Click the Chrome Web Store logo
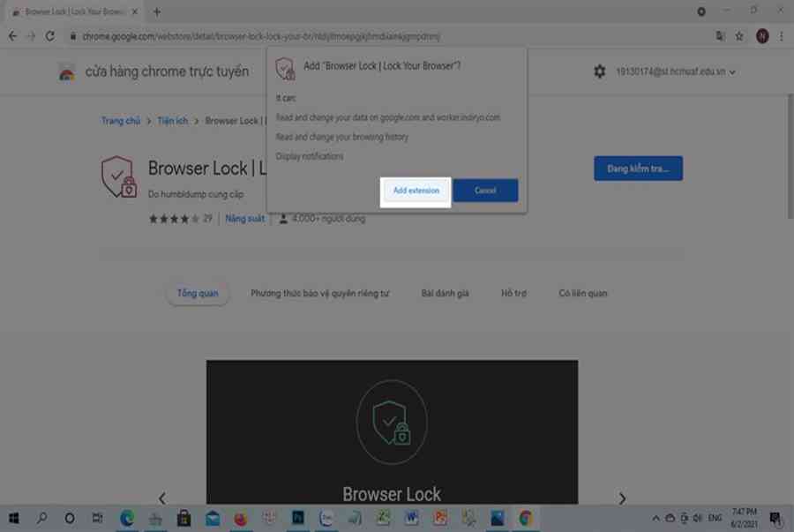 (x=66, y=72)
